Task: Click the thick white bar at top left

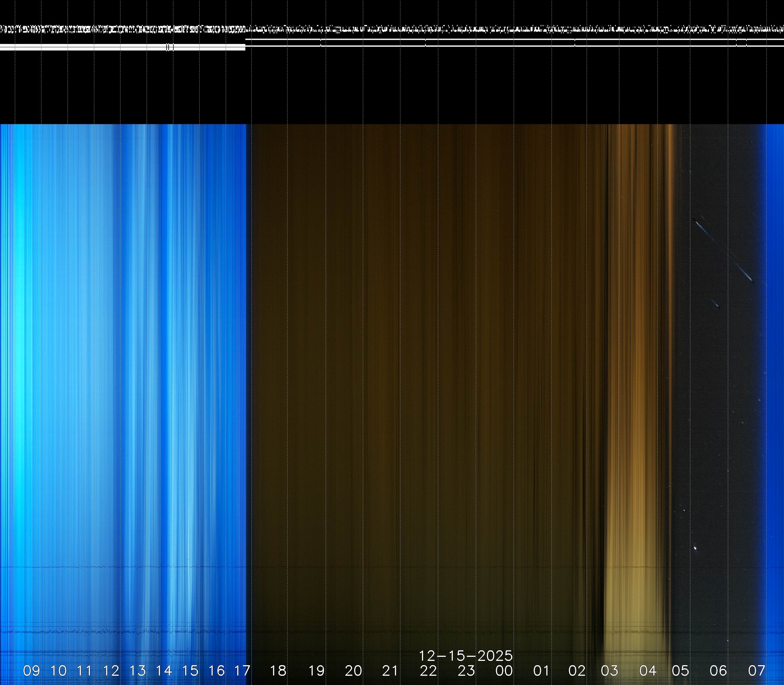Action: coord(122,47)
